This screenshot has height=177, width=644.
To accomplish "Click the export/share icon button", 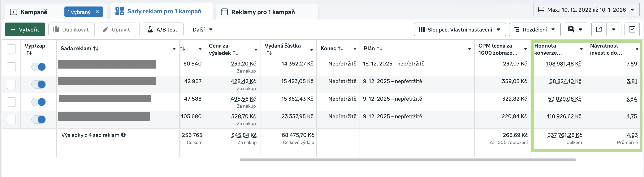I will [599, 29].
